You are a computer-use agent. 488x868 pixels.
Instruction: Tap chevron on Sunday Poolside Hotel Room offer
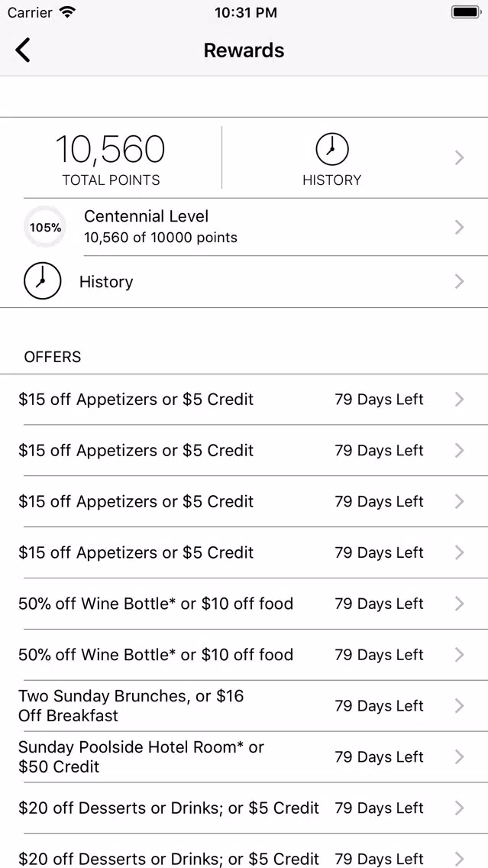459,757
